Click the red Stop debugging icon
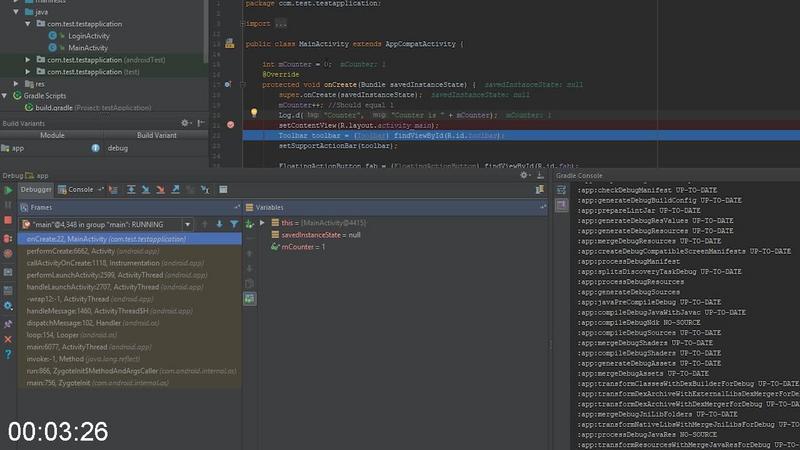 coord(8,220)
